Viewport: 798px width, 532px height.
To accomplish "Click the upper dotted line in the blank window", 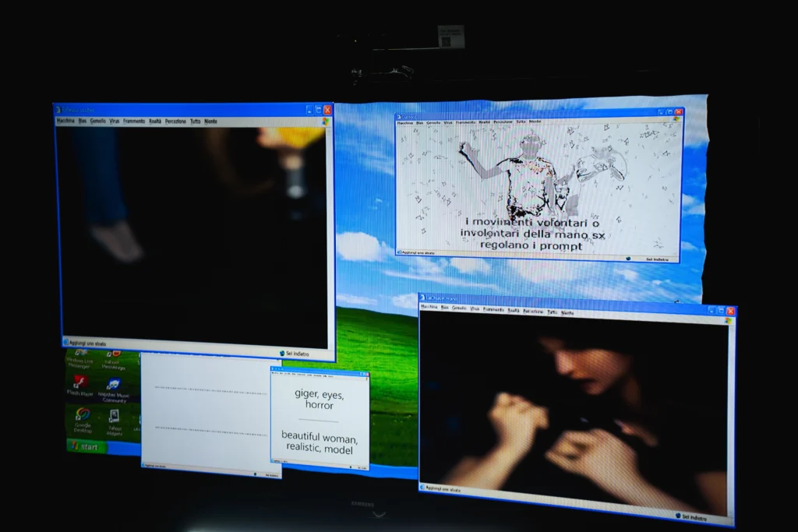I will [210, 389].
